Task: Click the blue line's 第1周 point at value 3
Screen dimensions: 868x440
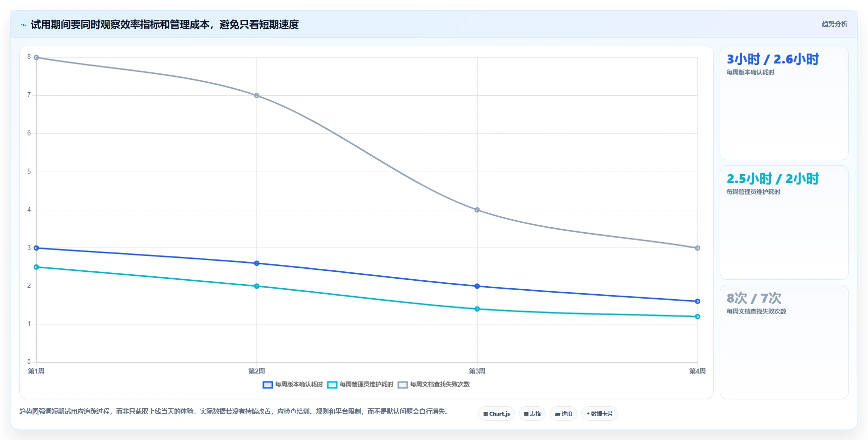Action: click(36, 248)
